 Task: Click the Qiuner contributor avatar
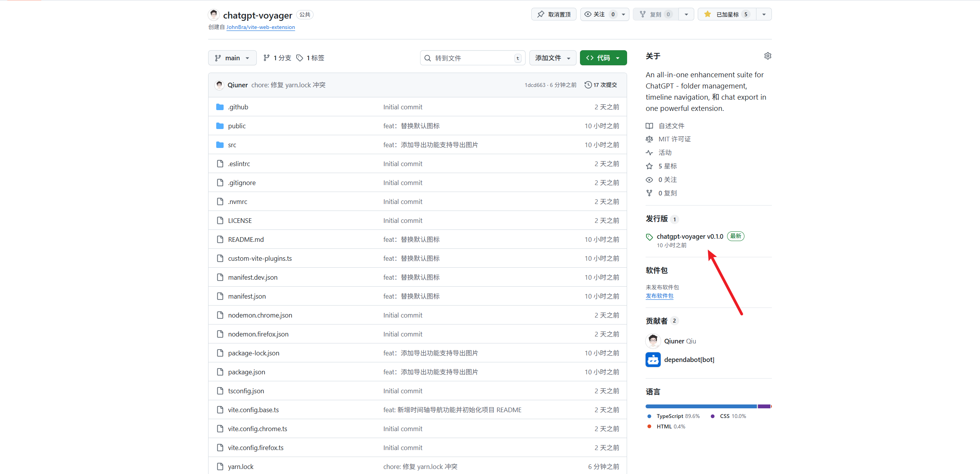tap(653, 341)
